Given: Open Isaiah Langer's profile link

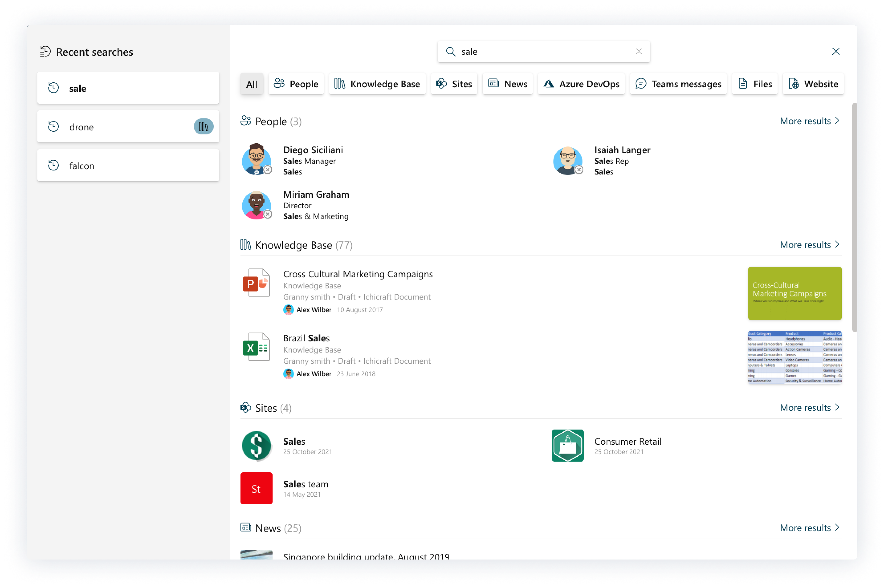Looking at the screenshot, I should (x=622, y=150).
